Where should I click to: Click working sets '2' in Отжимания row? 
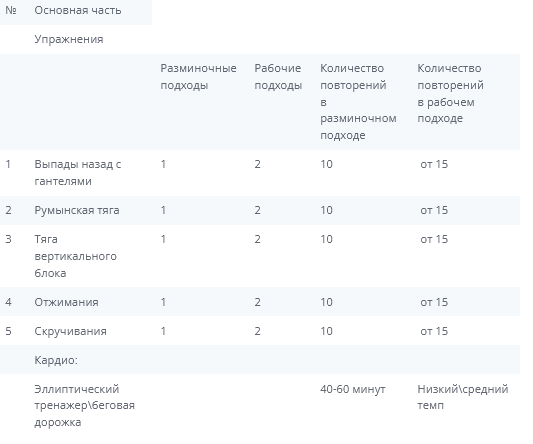[258, 302]
